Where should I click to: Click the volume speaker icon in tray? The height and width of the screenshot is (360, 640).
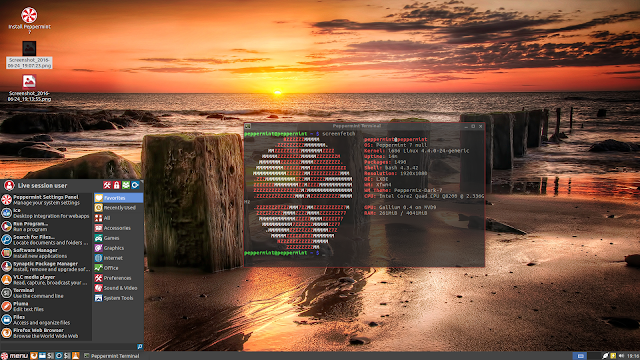point(621,356)
